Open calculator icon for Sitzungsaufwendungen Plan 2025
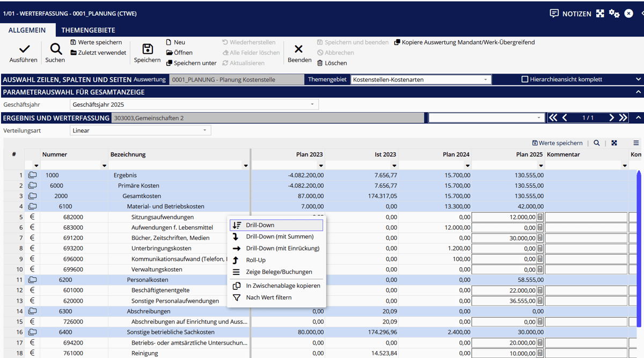 click(540, 217)
